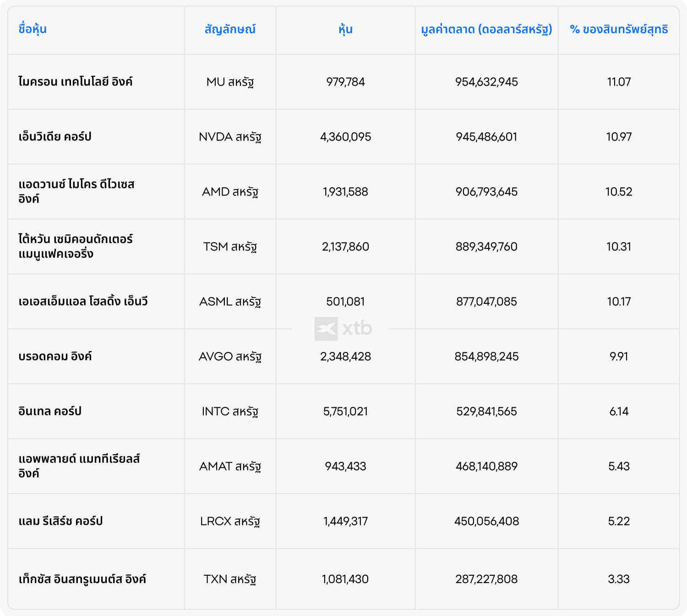The height and width of the screenshot is (616, 687).
Task: Click the shares value 5,751,021
Action: (345, 411)
